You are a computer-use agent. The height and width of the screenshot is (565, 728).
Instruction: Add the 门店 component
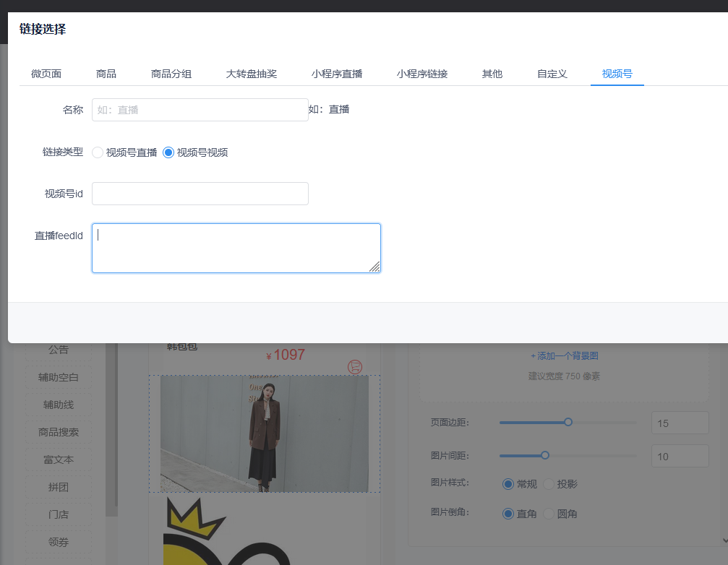tap(59, 514)
